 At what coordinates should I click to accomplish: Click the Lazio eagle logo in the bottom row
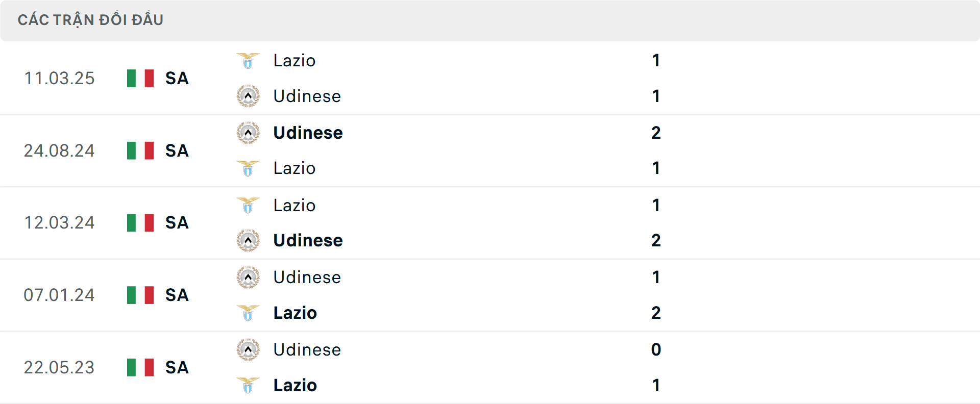(248, 385)
